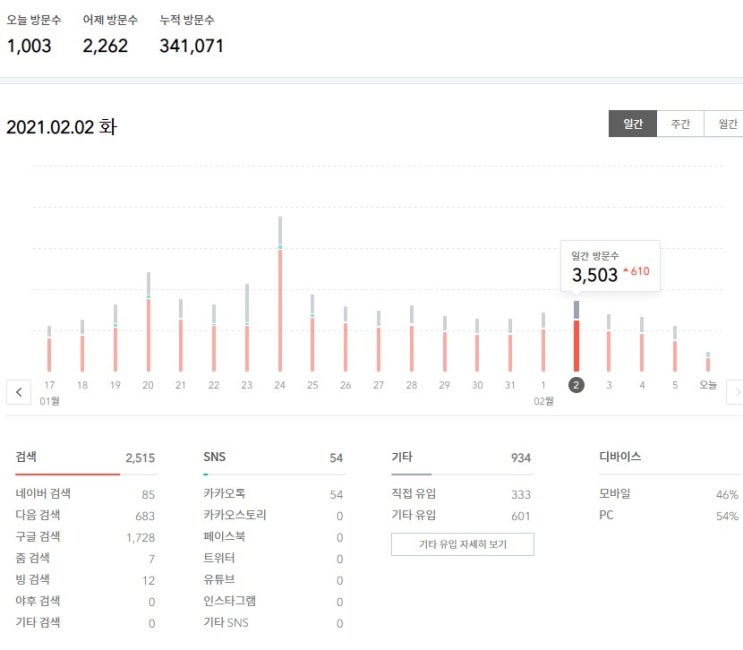The width and height of the screenshot is (743, 650).
Task: Click the SNS section header
Action: tap(215, 457)
